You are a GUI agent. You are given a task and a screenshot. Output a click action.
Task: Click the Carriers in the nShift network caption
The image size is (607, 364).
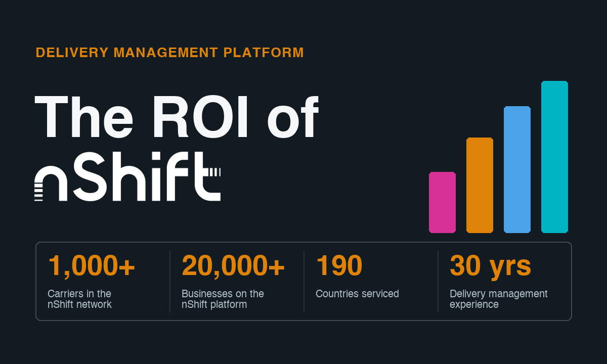[79, 299]
